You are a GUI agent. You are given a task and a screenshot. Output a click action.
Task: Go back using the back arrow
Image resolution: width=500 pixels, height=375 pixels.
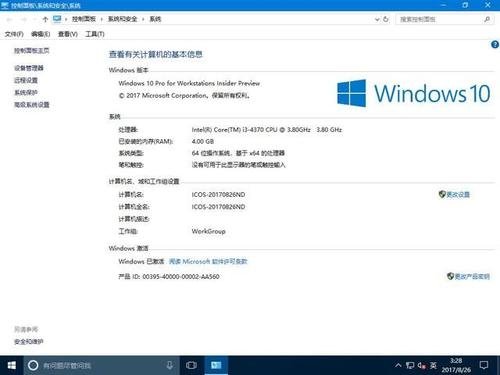pyautogui.click(x=9, y=20)
